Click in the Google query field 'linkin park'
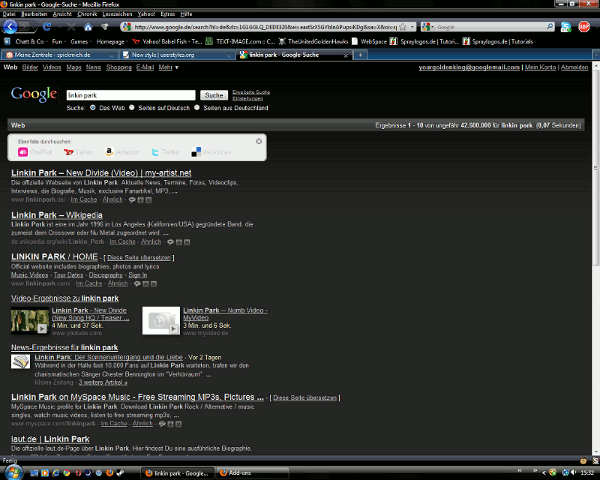Image resolution: width=600 pixels, height=480 pixels. (131, 95)
